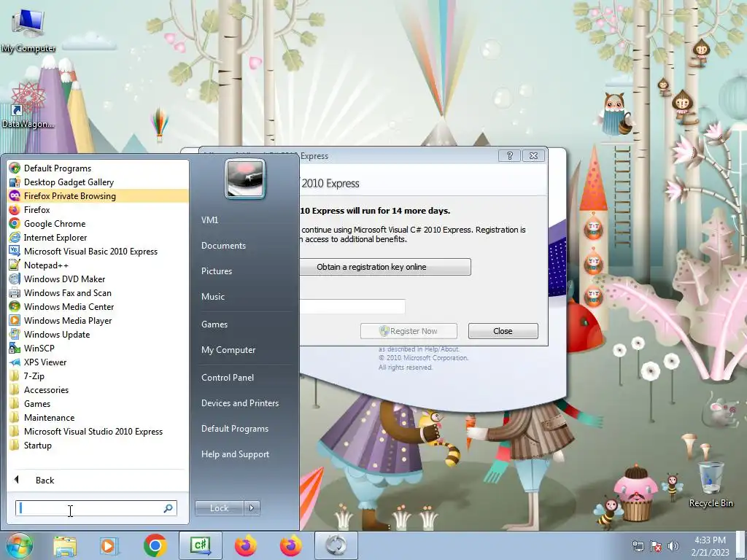Click the user account picture
Screen dimensions: 747x560
(245, 179)
